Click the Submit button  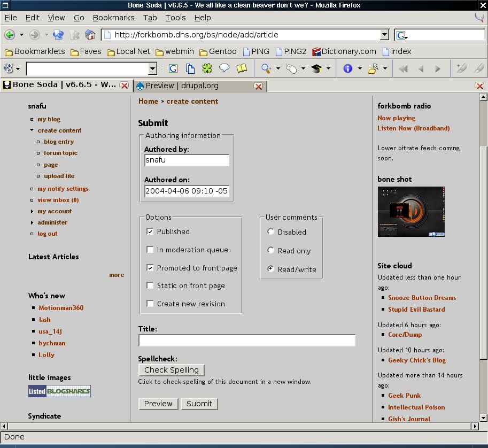(199, 404)
